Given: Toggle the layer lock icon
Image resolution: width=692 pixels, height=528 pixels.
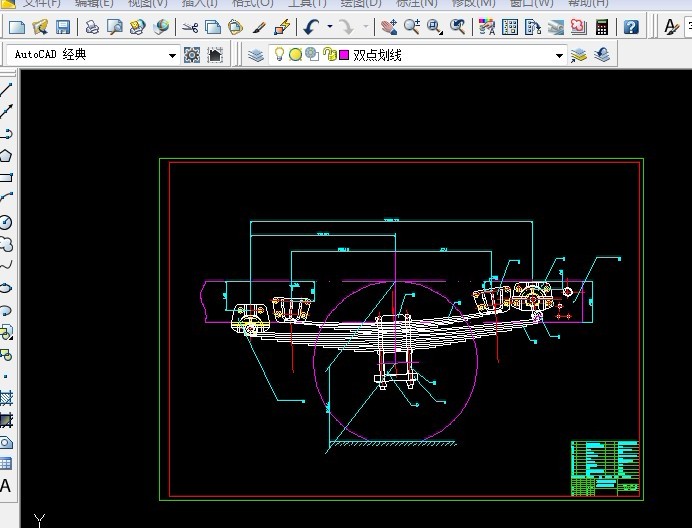Looking at the screenshot, I should [328, 55].
